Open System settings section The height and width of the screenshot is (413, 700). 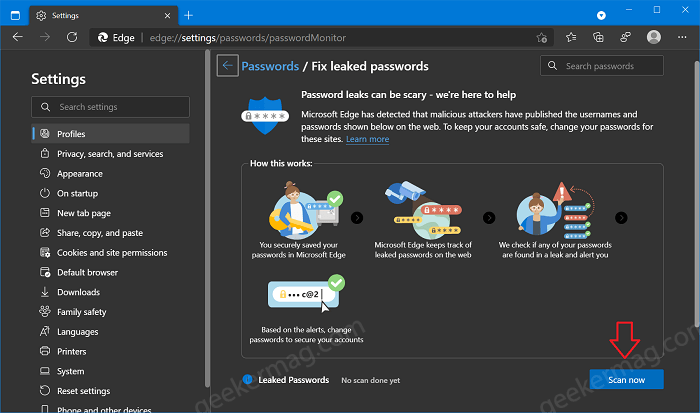[x=110, y=371]
